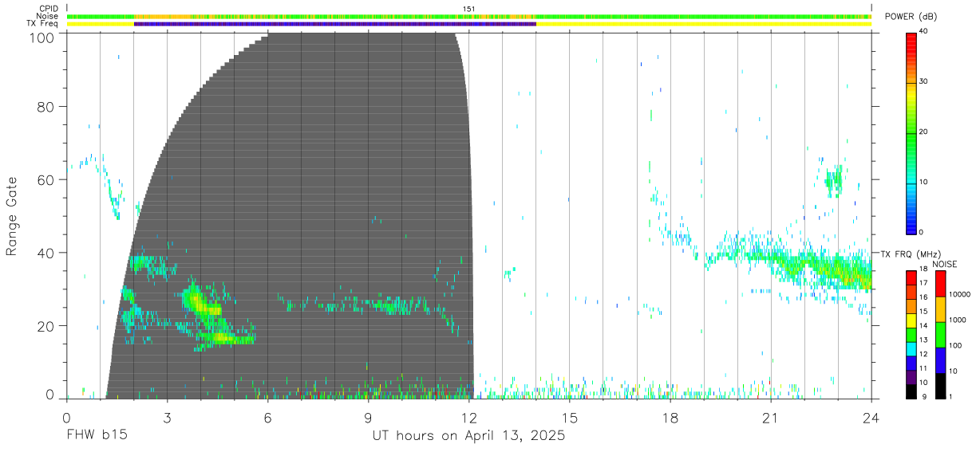980x452 pixels.
Task: Click the time axis tick label 9
Action: click(x=368, y=418)
